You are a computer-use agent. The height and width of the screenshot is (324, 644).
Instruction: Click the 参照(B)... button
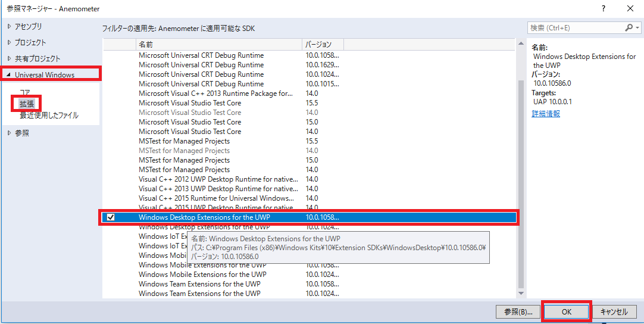[x=518, y=311]
